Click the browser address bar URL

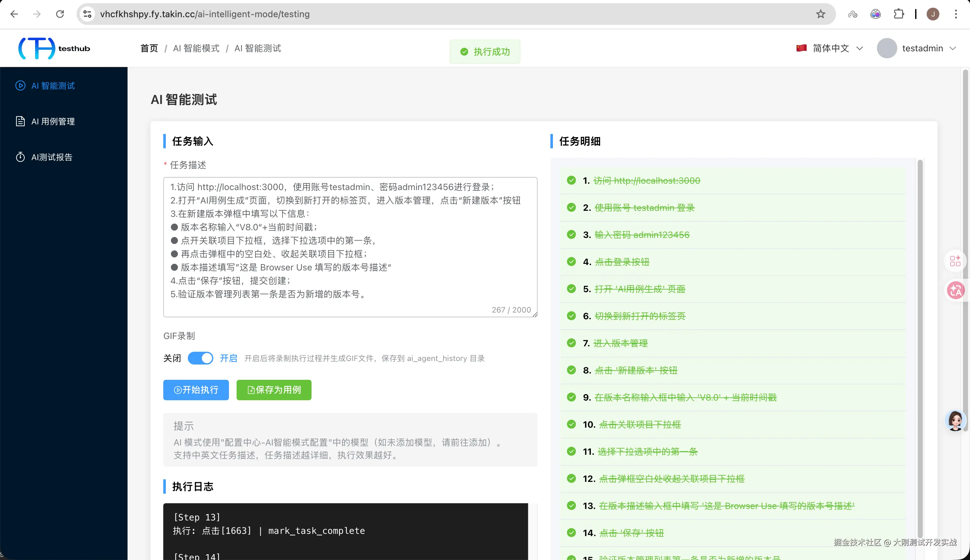click(205, 14)
